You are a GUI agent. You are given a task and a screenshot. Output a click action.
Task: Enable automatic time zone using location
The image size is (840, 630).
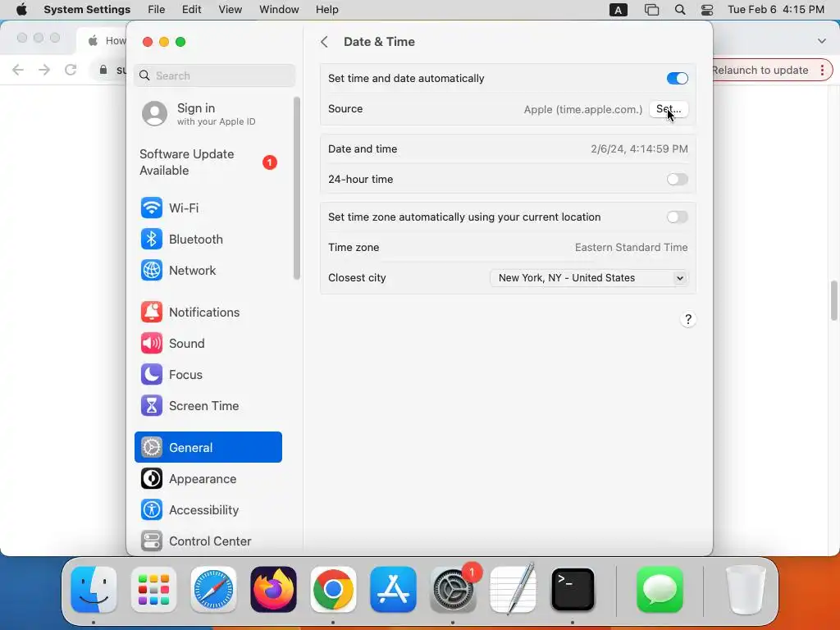[677, 217]
